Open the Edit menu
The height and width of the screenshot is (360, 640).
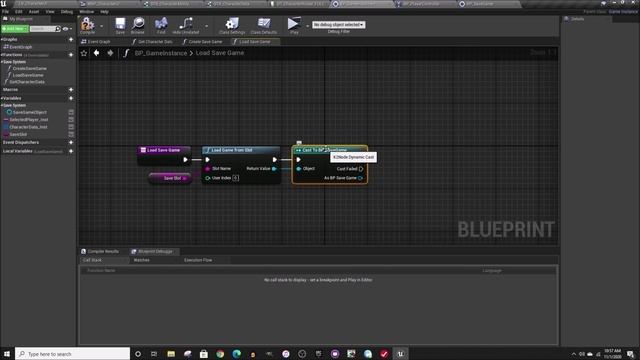click(x=19, y=11)
